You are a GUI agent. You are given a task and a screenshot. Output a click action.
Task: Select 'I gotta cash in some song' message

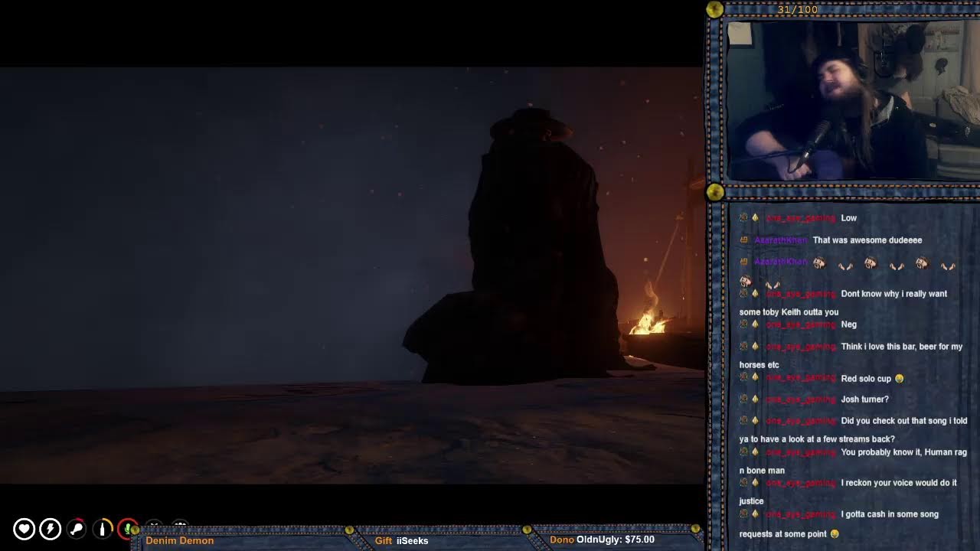[x=838, y=524]
